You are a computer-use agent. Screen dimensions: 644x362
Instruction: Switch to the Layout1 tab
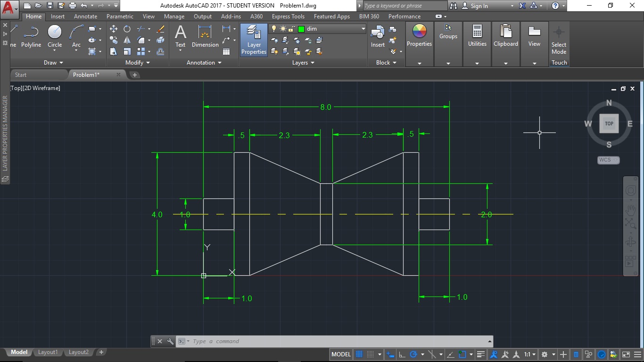click(48, 352)
